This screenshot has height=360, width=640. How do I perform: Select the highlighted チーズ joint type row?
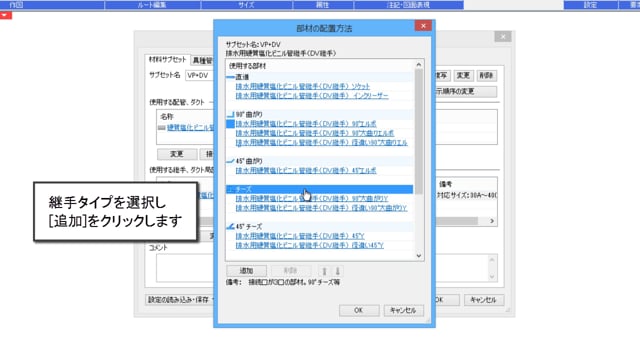click(x=320, y=189)
